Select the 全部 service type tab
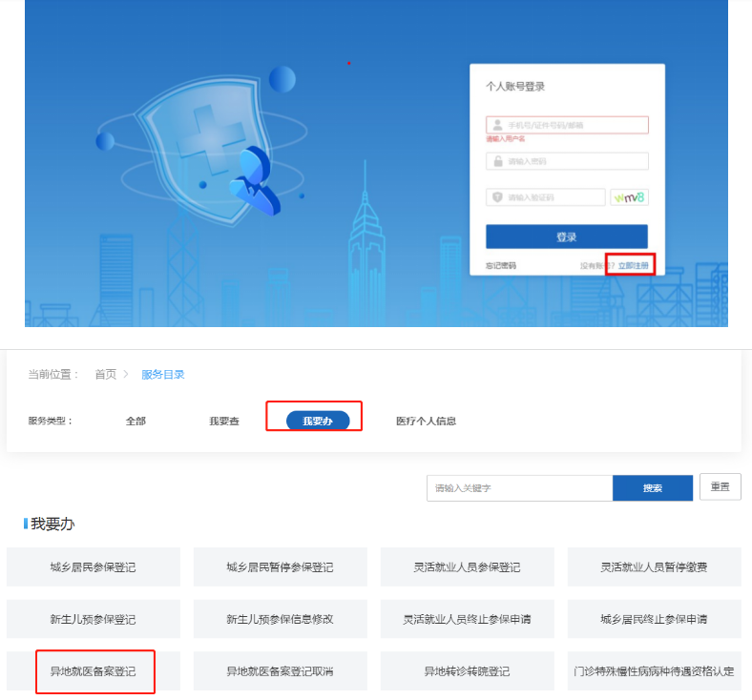752x700 pixels. point(136,421)
